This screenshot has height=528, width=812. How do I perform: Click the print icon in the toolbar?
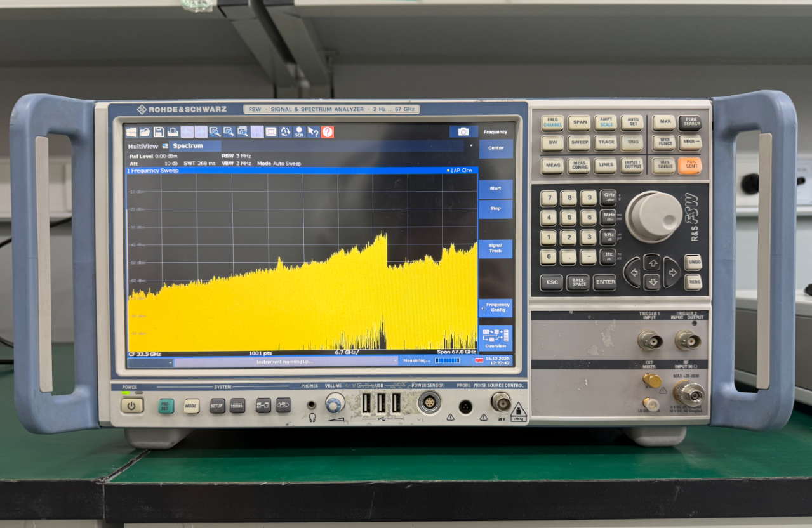(173, 132)
